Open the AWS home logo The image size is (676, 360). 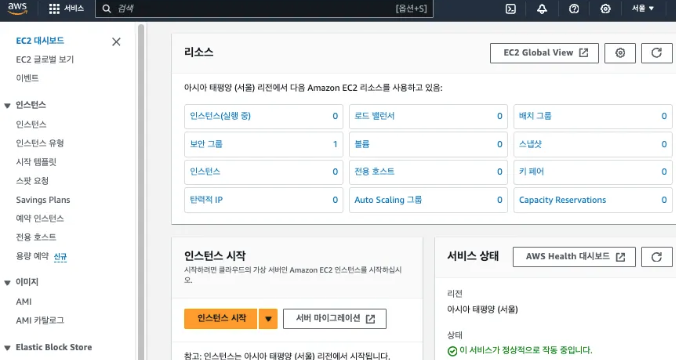click(17, 8)
